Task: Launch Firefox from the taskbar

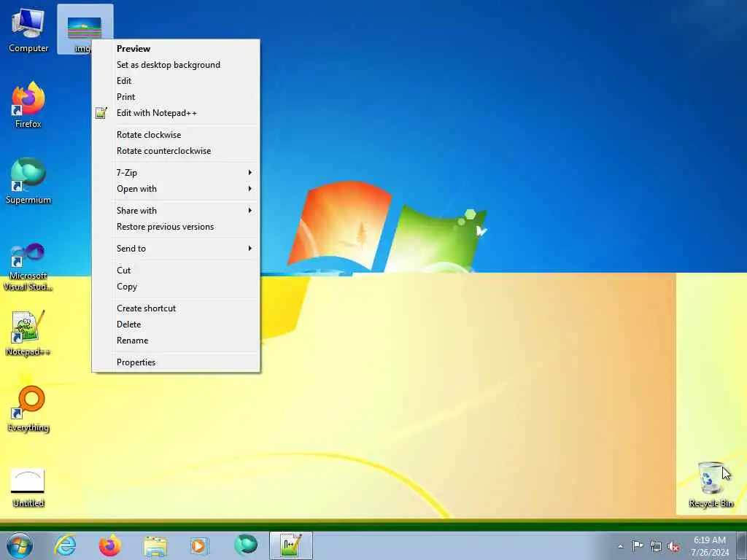Action: [109, 545]
